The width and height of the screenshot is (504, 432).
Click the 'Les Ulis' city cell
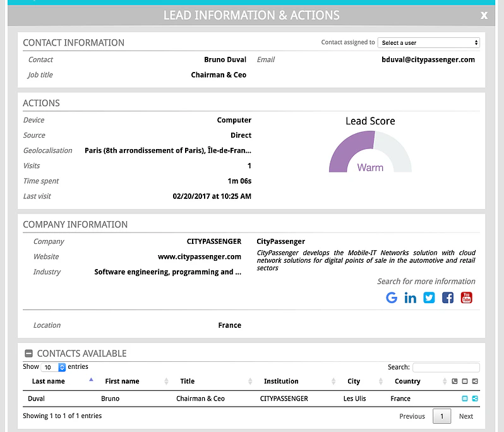point(354,399)
